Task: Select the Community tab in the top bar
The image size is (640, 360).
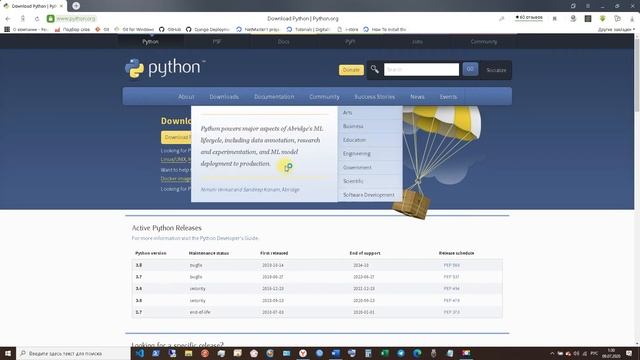Action: click(x=484, y=41)
